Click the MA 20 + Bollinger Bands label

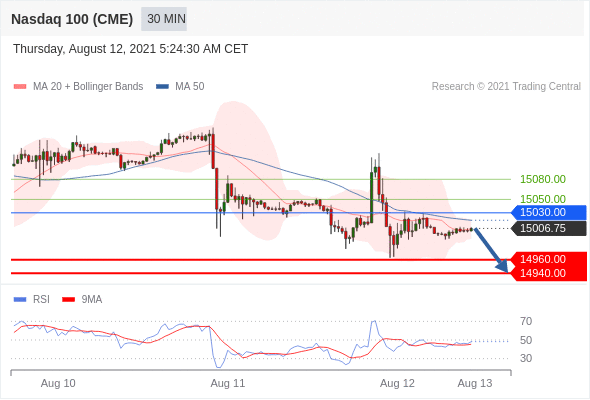point(88,87)
